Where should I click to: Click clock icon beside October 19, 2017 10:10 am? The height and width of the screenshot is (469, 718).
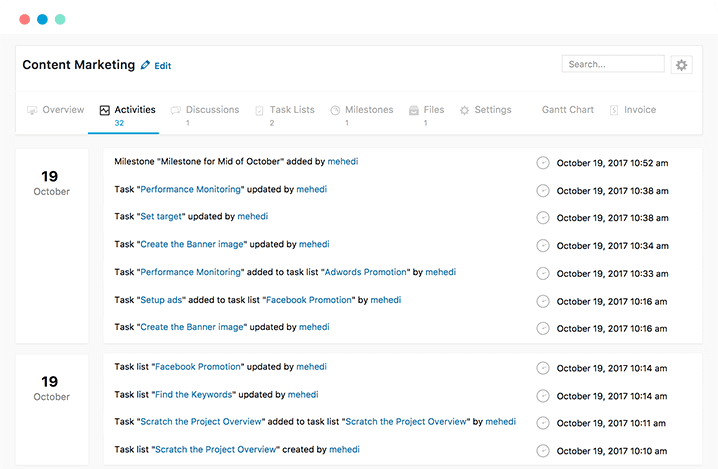pyautogui.click(x=543, y=451)
